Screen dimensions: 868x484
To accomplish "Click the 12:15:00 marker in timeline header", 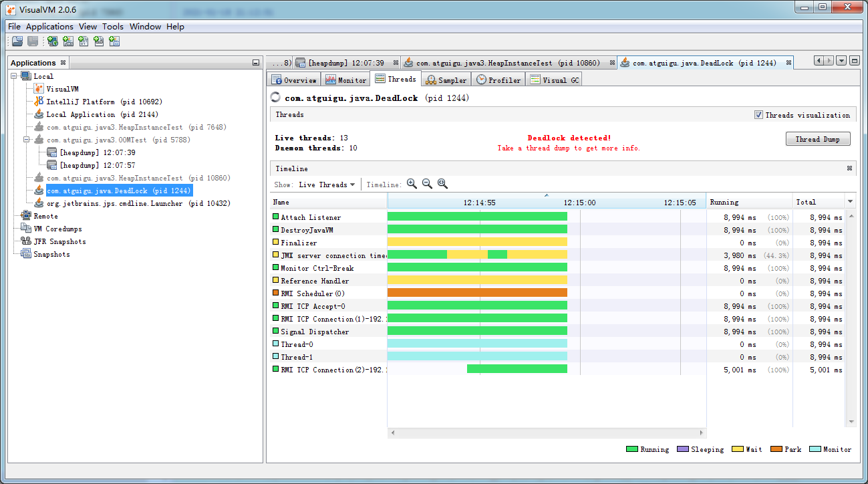I will click(579, 203).
